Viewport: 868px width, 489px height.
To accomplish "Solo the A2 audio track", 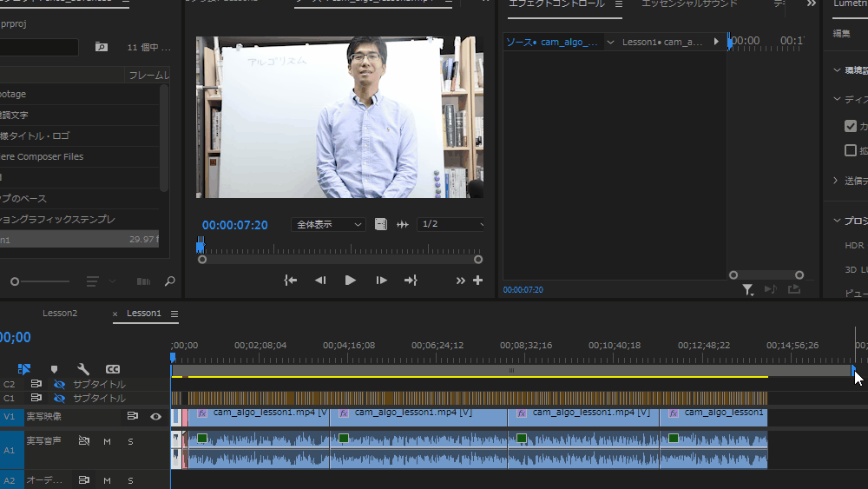I will click(x=131, y=480).
